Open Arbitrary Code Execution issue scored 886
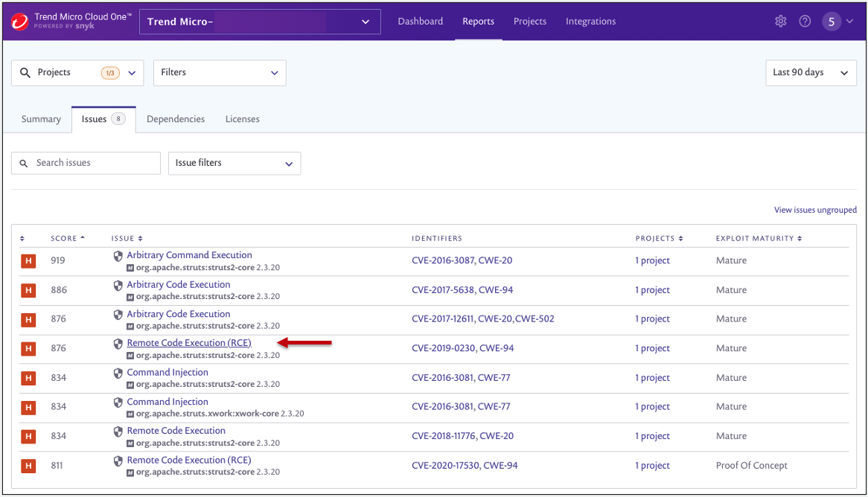Image resolution: width=868 pixels, height=497 pixels. coord(178,284)
